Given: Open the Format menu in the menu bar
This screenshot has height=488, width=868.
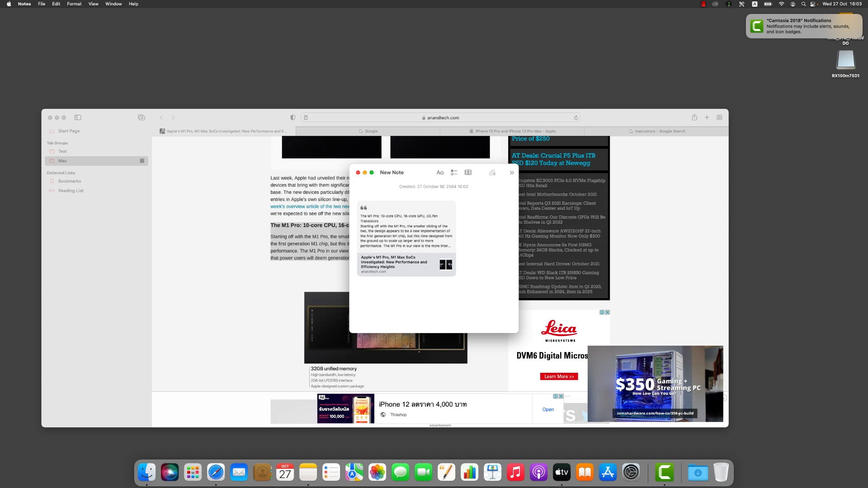Looking at the screenshot, I should (x=74, y=4).
